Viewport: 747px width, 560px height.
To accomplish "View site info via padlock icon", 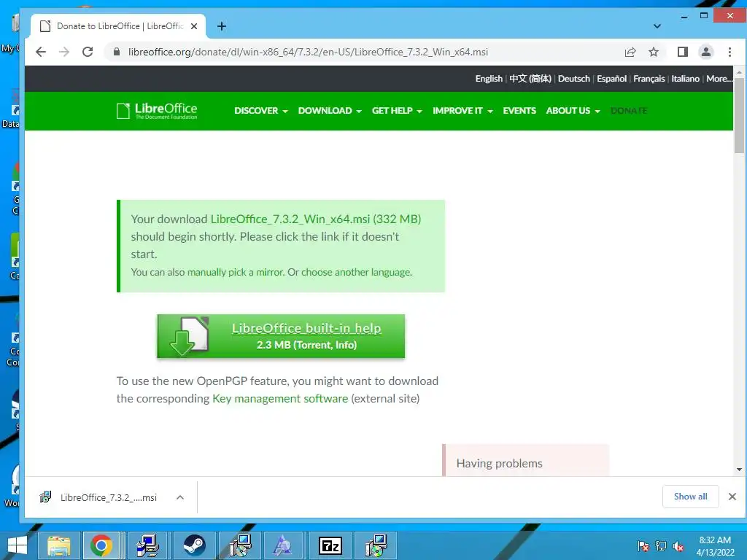I will [116, 52].
